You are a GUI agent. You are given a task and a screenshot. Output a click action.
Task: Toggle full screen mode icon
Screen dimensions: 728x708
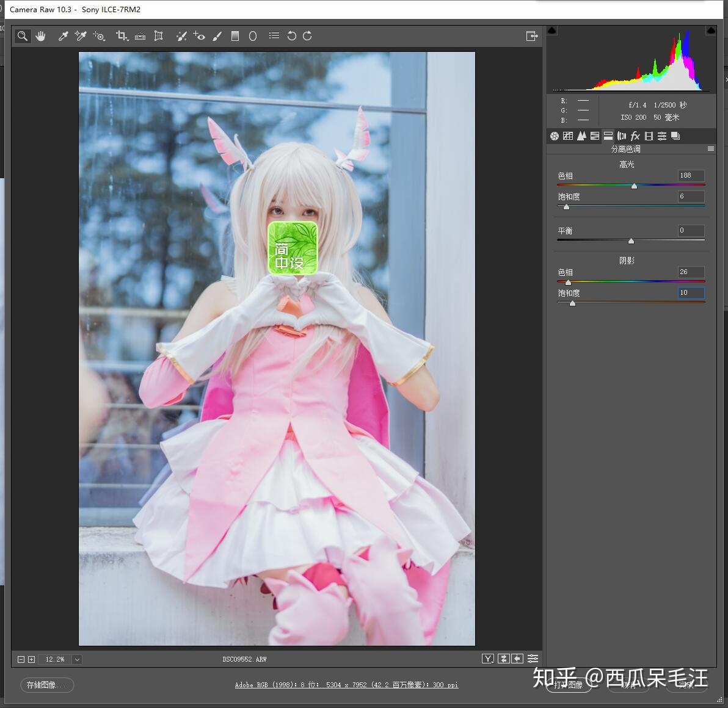(532, 36)
